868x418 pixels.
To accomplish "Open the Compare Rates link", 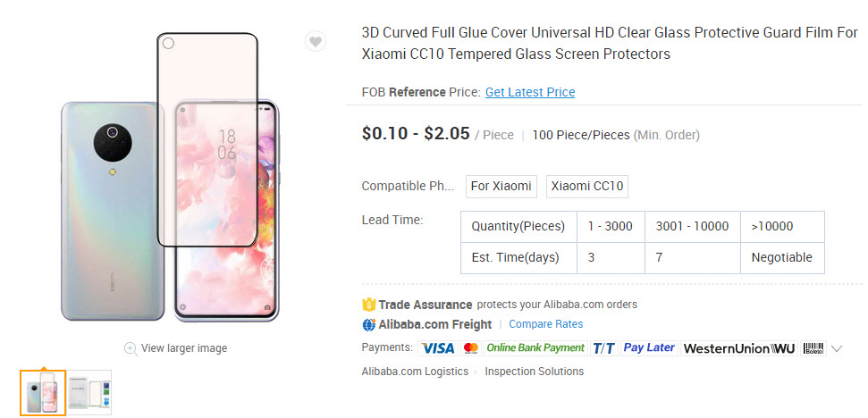I will click(545, 324).
